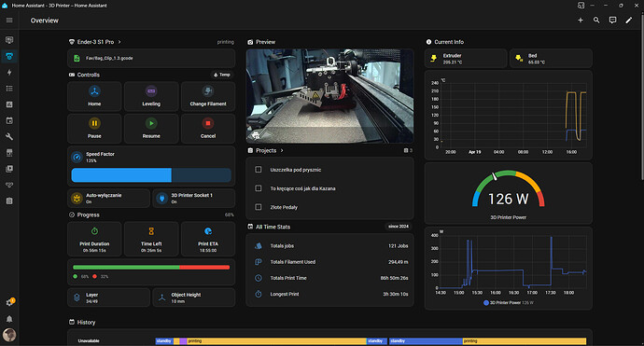
Task: Click the Temp chip beside Controls
Action: coord(222,75)
